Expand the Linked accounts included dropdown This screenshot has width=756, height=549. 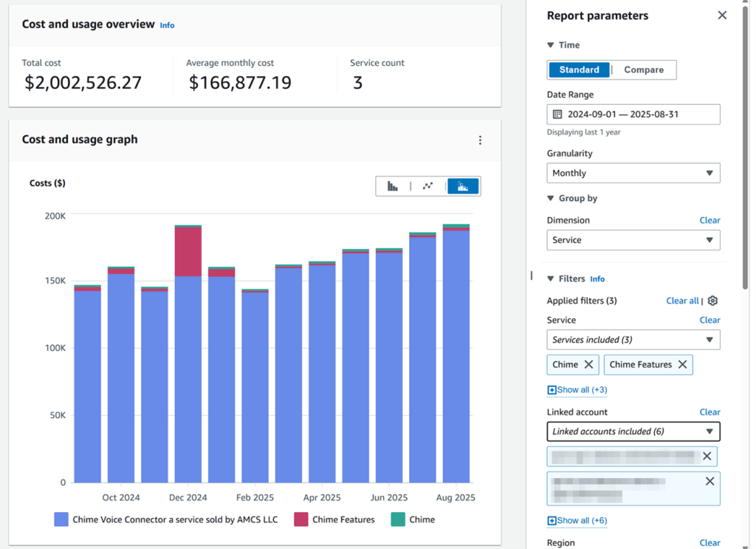(x=633, y=432)
